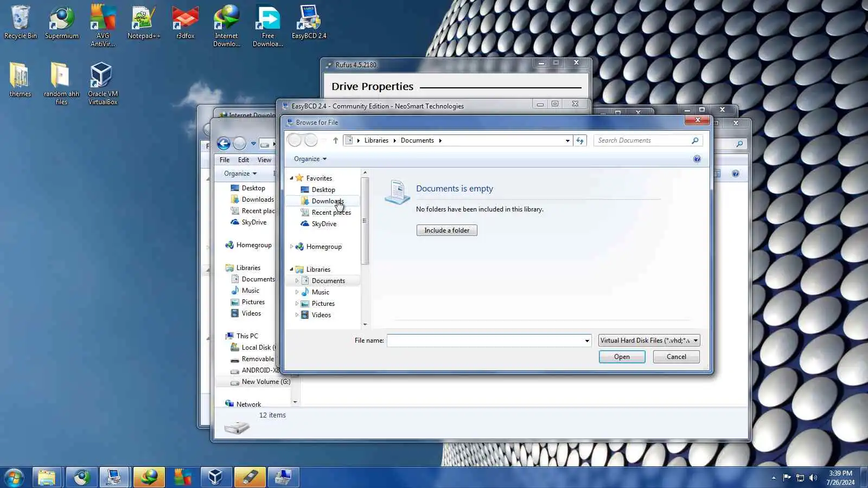Click the navigation pane scrollbar in Browse dialog

[365, 221]
